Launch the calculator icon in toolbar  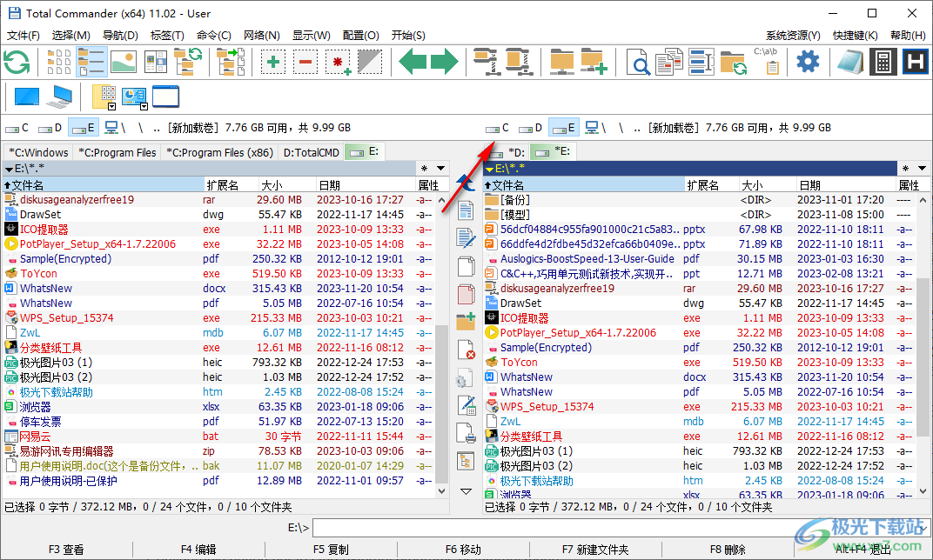click(883, 62)
